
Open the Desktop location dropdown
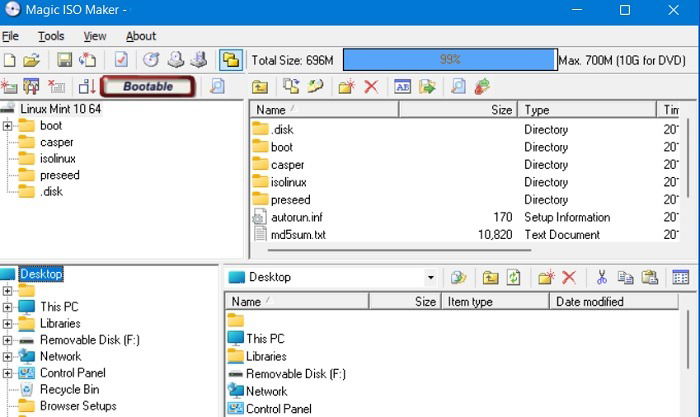click(430, 277)
